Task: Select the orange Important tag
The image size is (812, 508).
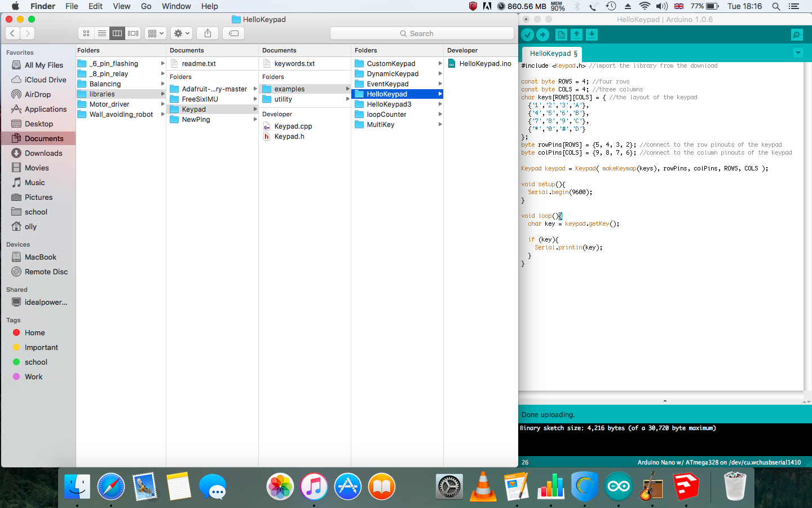Action: 38,347
